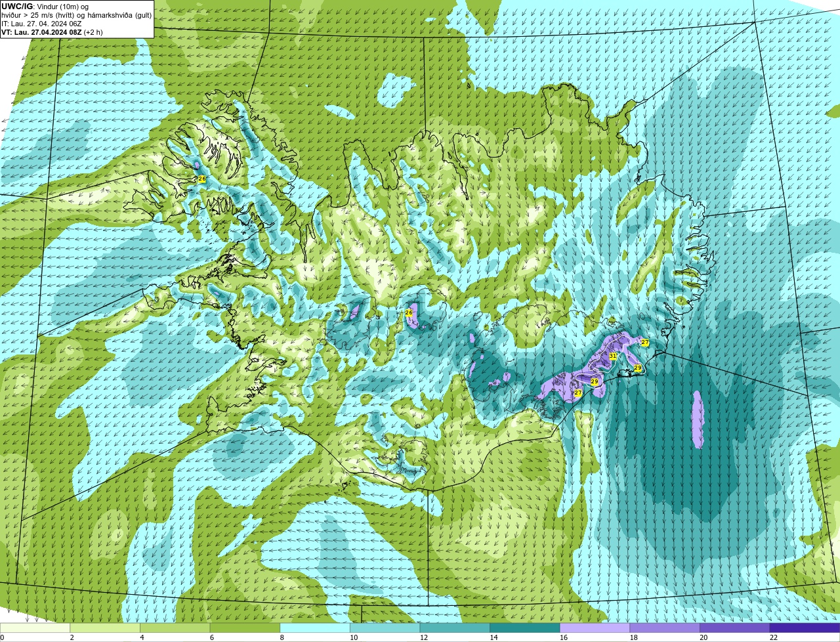Image resolution: width=840 pixels, height=642 pixels.
Task: Click scale value "2" on the legend bar
Action: tap(72, 637)
